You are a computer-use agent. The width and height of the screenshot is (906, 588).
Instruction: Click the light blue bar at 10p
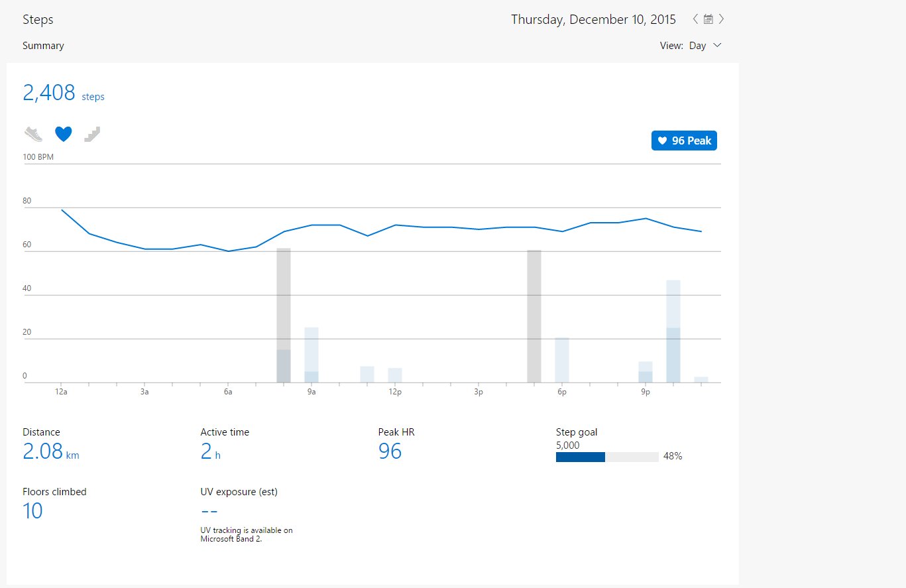[x=673, y=331]
